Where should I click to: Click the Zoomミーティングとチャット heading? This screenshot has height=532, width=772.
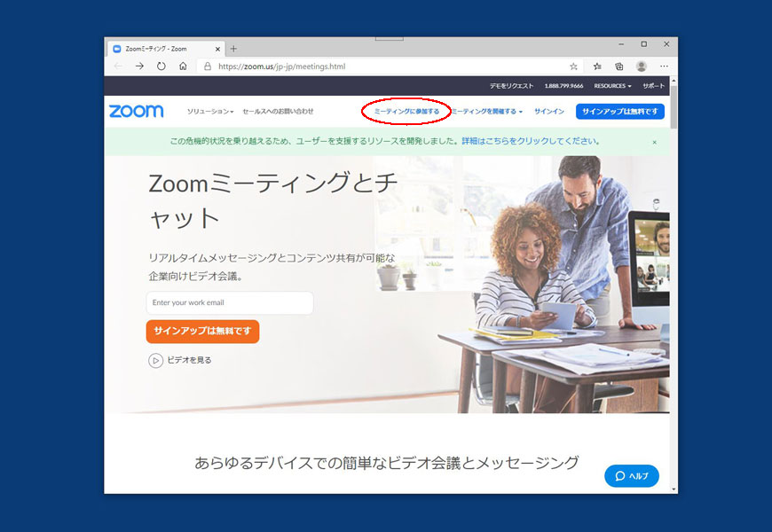273,200
